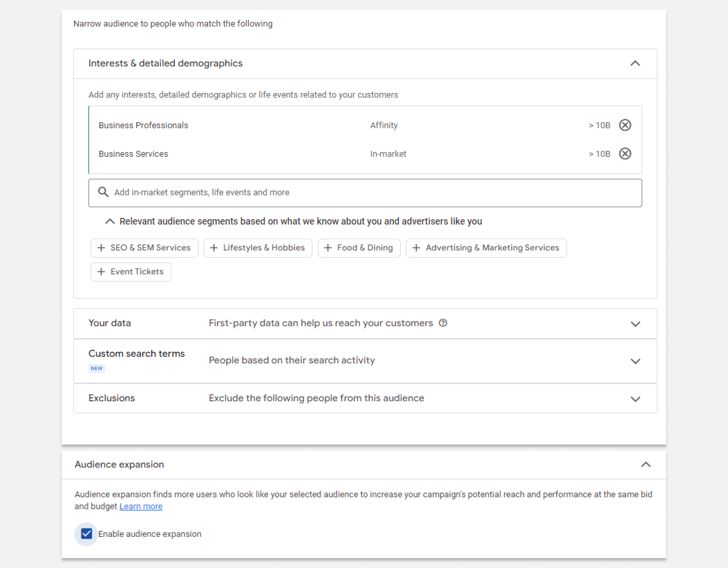Click the Advertising & Marketing Services suggestion
This screenshot has height=568, width=728.
pos(485,247)
